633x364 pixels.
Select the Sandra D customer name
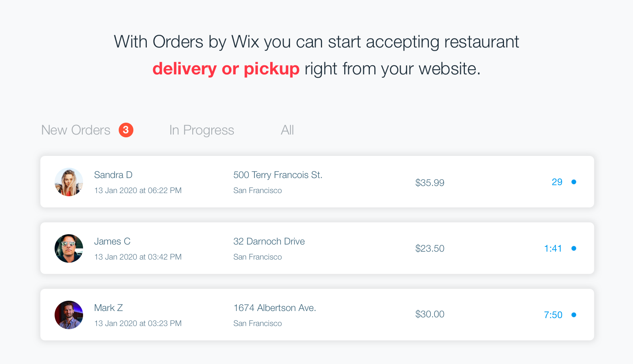(113, 175)
